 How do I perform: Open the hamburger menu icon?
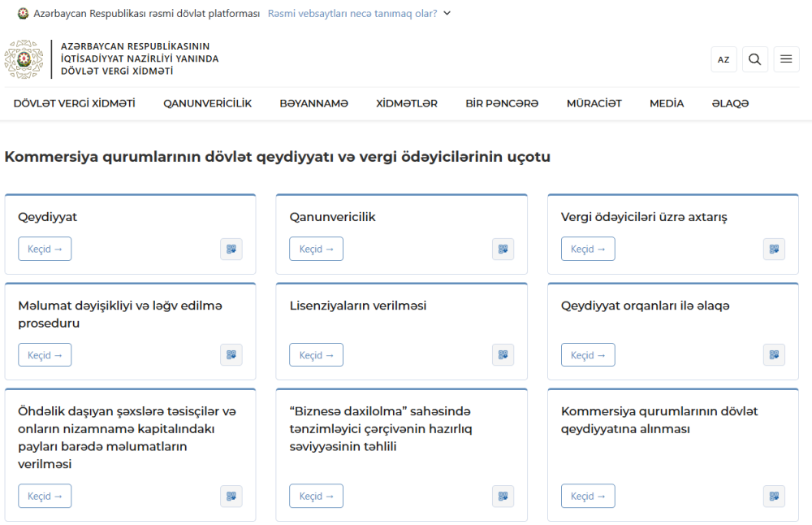point(786,59)
